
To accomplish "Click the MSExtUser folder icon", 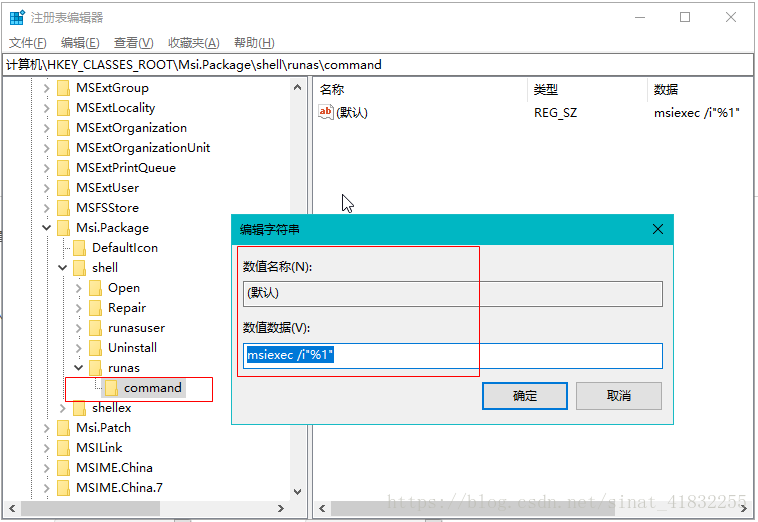I will [x=63, y=188].
